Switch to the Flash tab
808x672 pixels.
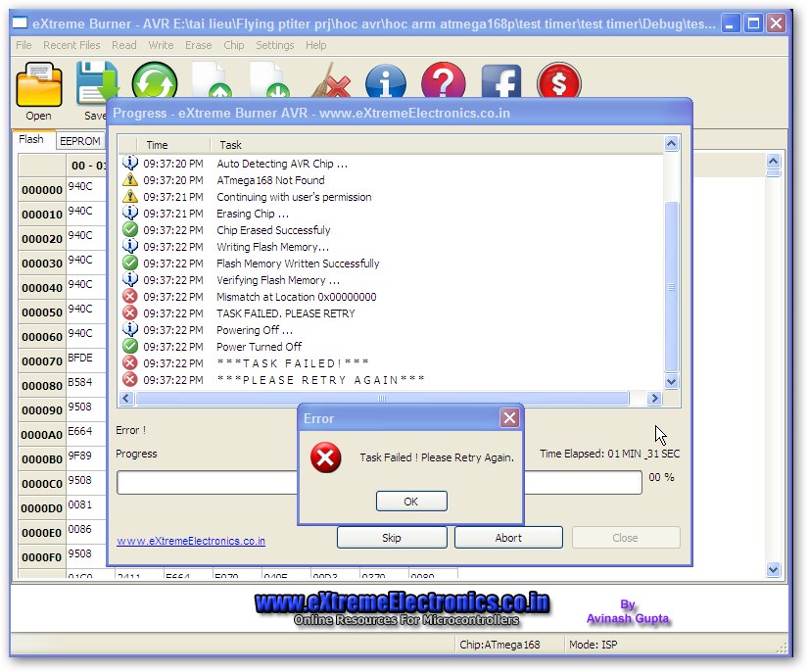(31, 139)
